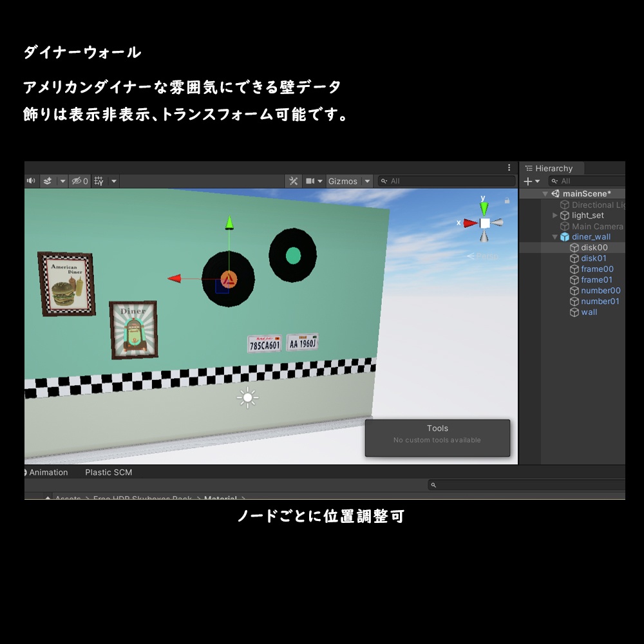Click the wrench tool settings icon
Viewport: 644px width, 644px height.
coord(293,181)
